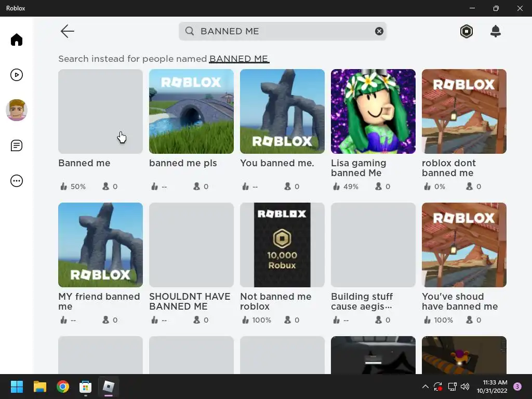This screenshot has height=399, width=532.
Task: Click the 'You banned me.' title
Action: click(277, 163)
